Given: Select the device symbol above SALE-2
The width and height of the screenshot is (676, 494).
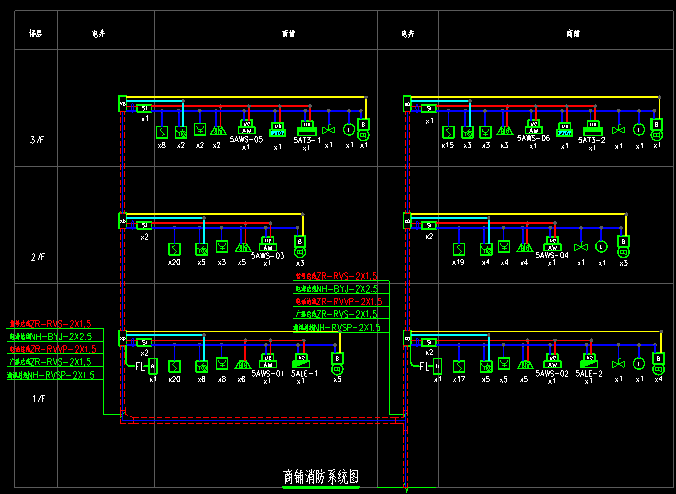Looking at the screenshot, I should 589,361.
